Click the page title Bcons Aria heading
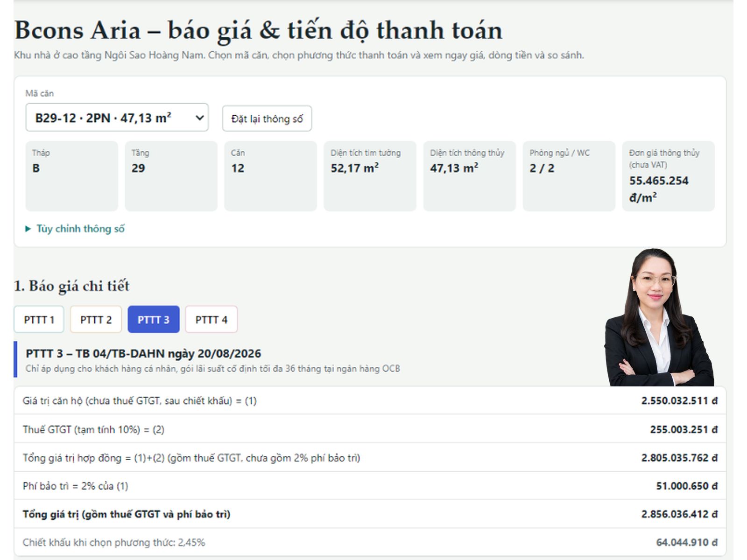The width and height of the screenshot is (747, 560). 259,30
